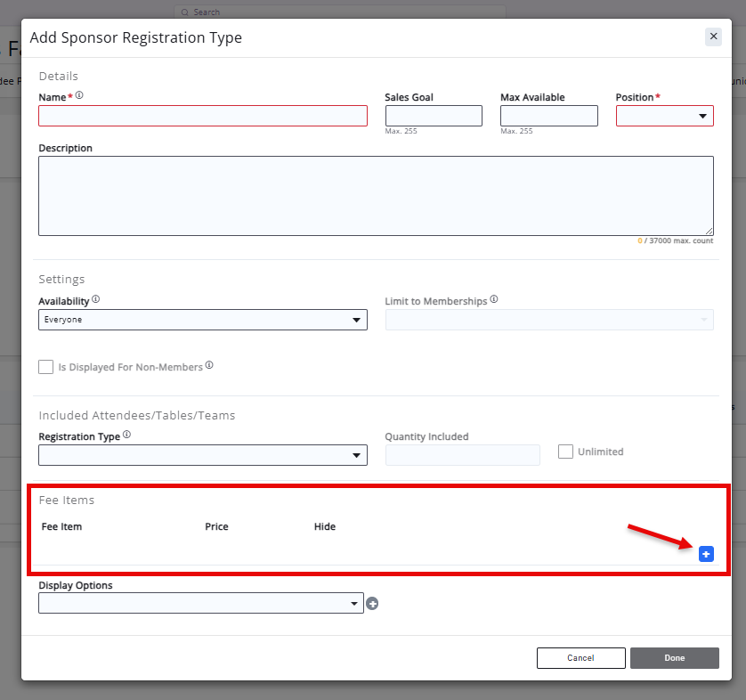Open the Limit to Memberships dropdown
746x700 pixels.
[549, 320]
